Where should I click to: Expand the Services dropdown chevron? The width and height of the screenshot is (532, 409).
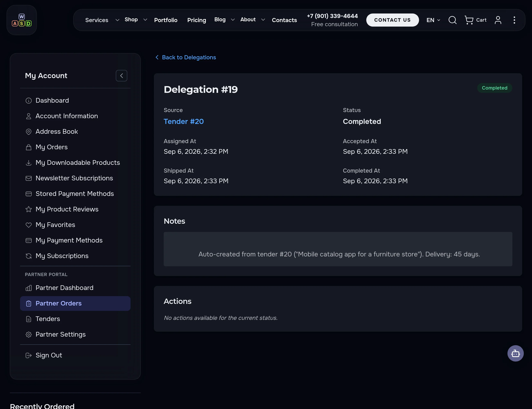[117, 20]
